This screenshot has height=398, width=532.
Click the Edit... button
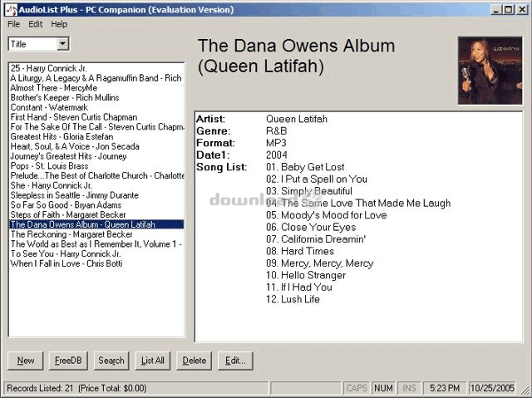[235, 361]
